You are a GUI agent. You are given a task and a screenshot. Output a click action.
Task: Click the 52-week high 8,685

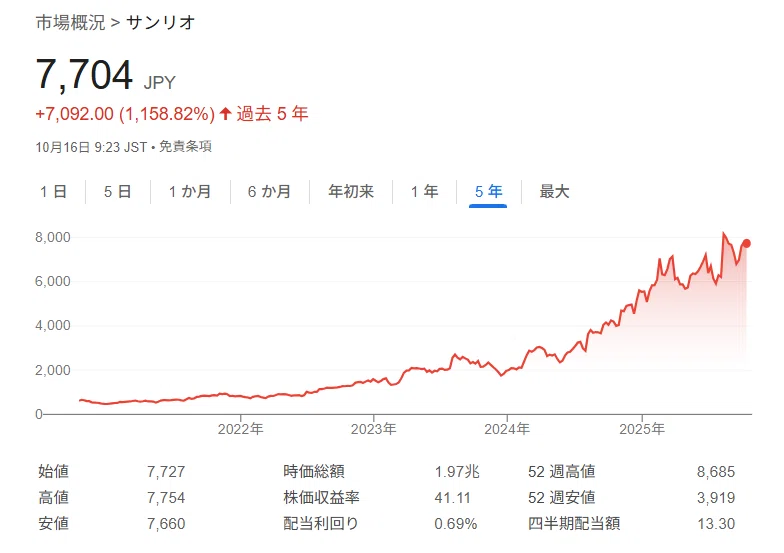pos(716,472)
